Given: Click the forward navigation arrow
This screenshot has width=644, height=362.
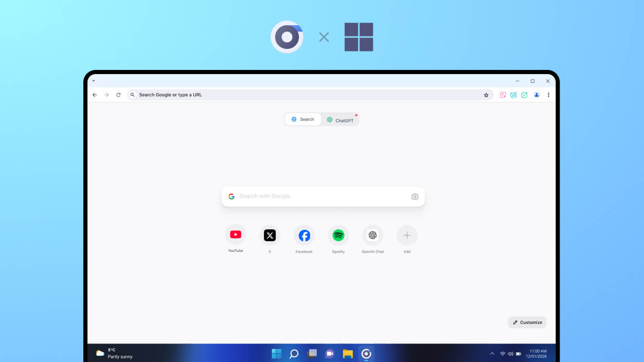Looking at the screenshot, I should coord(106,95).
